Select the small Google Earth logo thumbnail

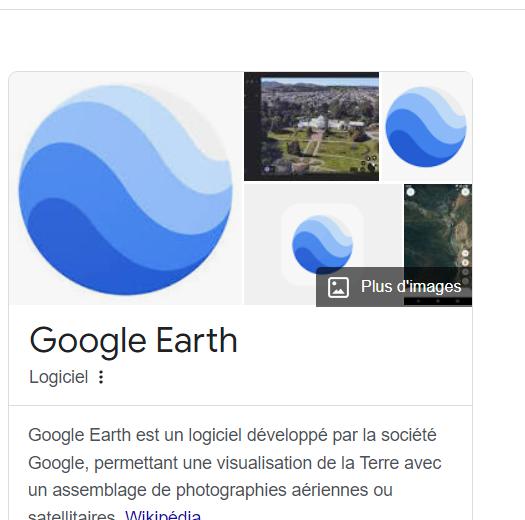tap(426, 126)
